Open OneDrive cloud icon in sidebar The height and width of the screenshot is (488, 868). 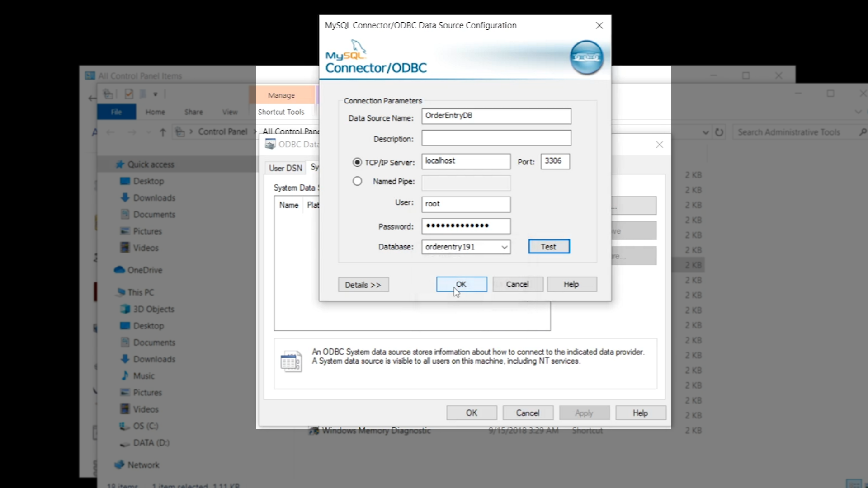tap(119, 270)
